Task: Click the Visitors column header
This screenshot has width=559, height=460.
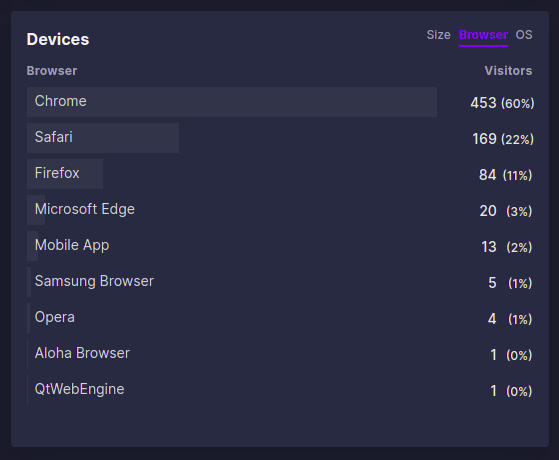Action: 508,71
